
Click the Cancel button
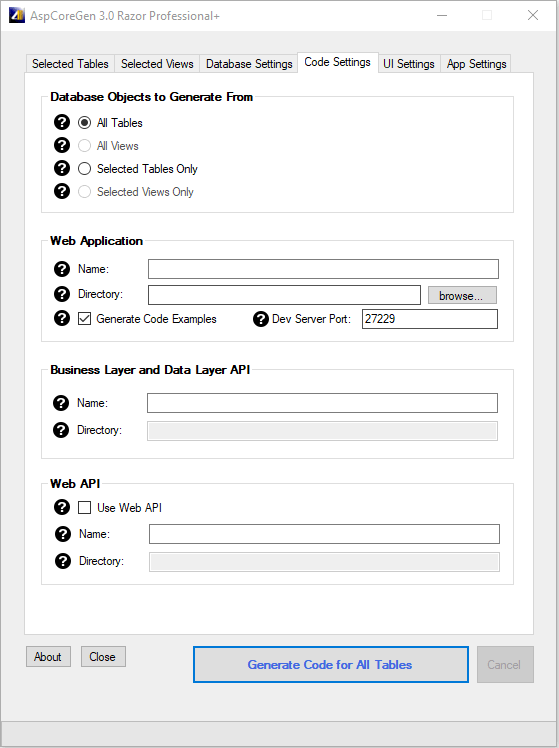pos(505,665)
